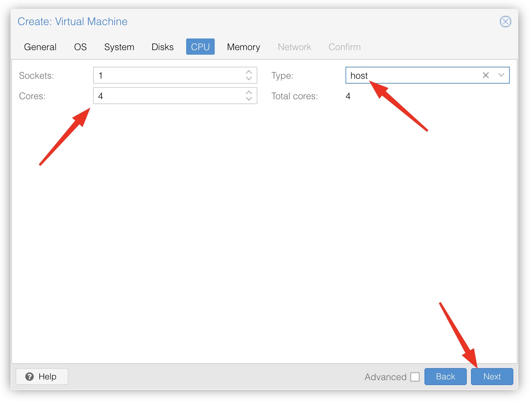Switch to the General tab
The width and height of the screenshot is (532, 402).
tap(40, 47)
